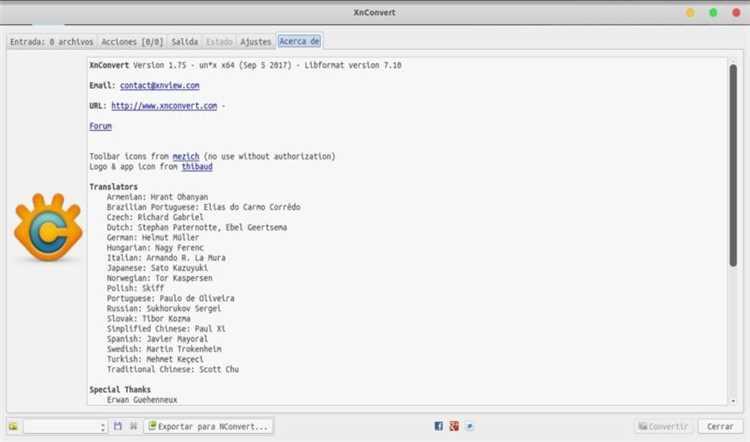The height and width of the screenshot is (442, 750).
Task: Click the XnConvert logo image
Action: (x=48, y=227)
